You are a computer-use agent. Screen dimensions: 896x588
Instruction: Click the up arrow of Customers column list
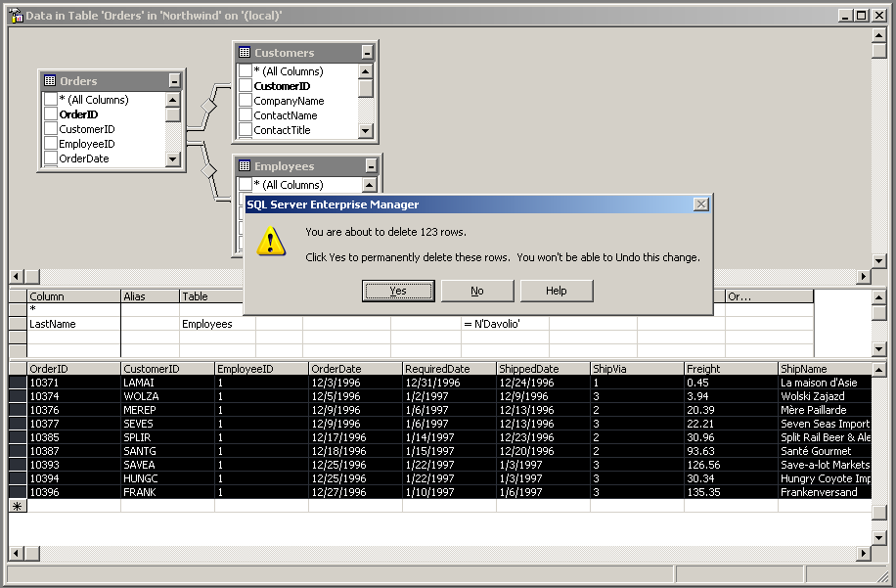[366, 70]
